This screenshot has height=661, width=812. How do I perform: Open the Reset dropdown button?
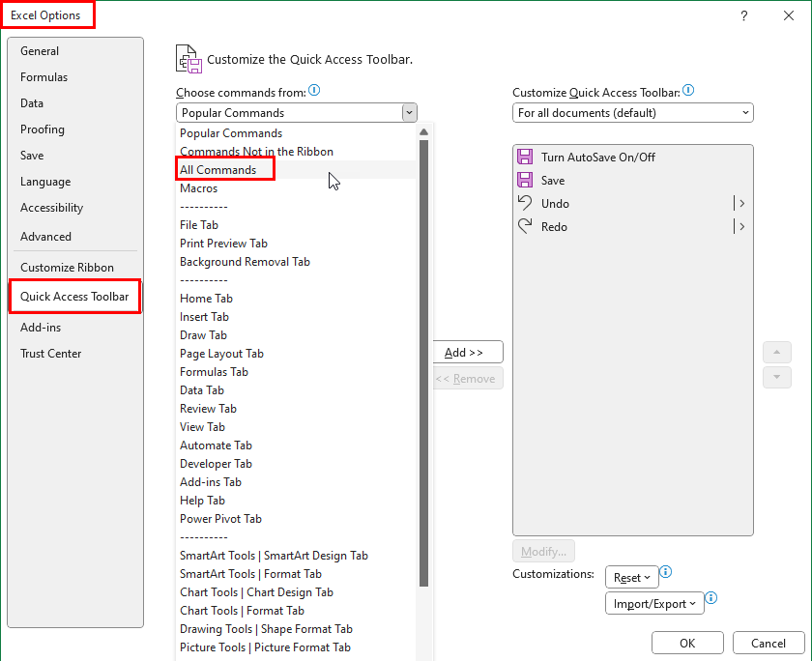(632, 578)
